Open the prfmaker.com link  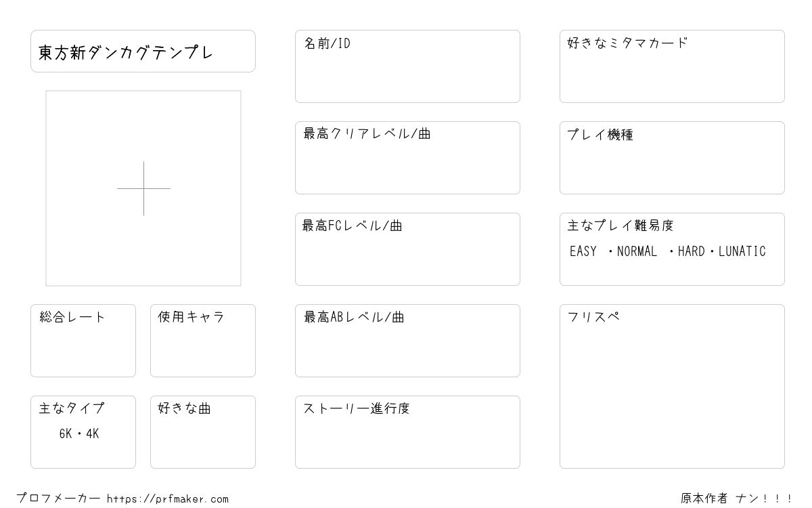click(168, 499)
